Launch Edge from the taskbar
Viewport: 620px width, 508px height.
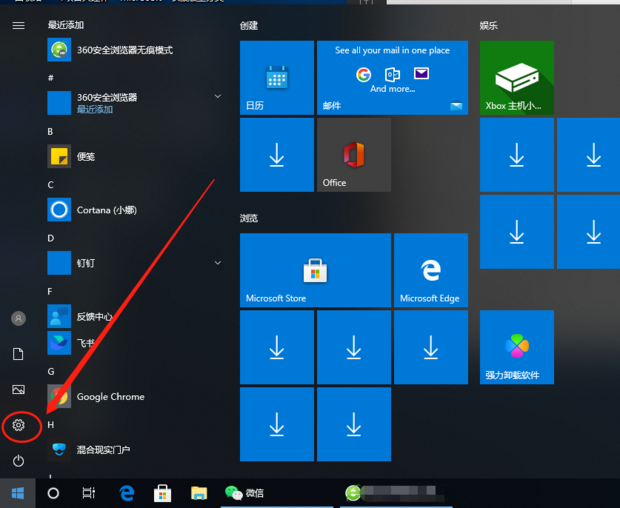point(127,493)
